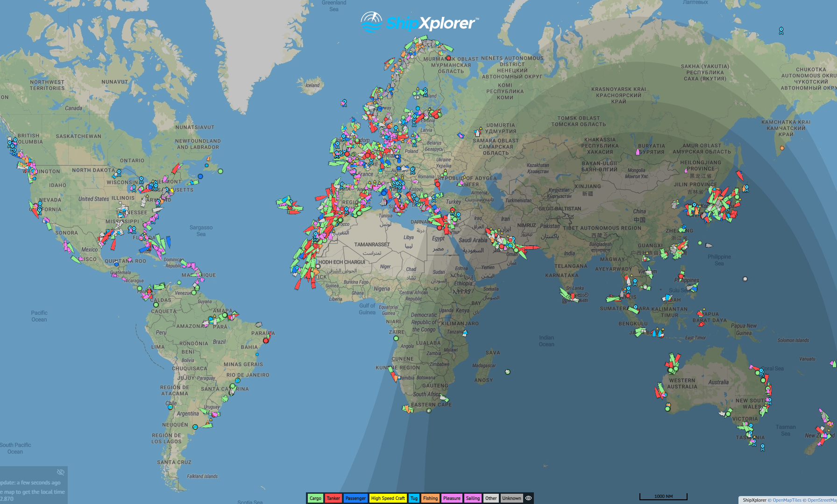Screen dimensions: 837x504
Task: Toggle the Pleasure craft filter
Action: (452, 498)
